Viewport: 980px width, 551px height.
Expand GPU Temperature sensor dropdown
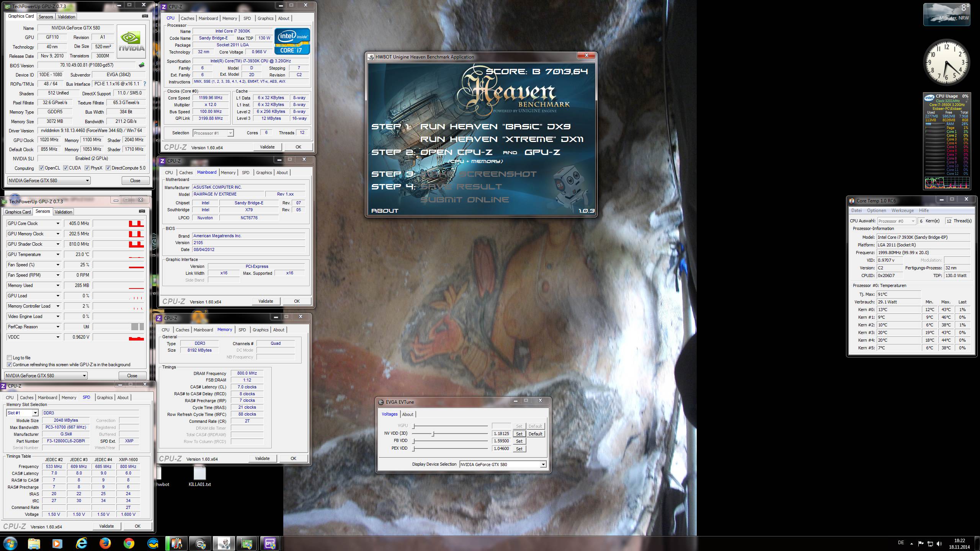pos(58,254)
